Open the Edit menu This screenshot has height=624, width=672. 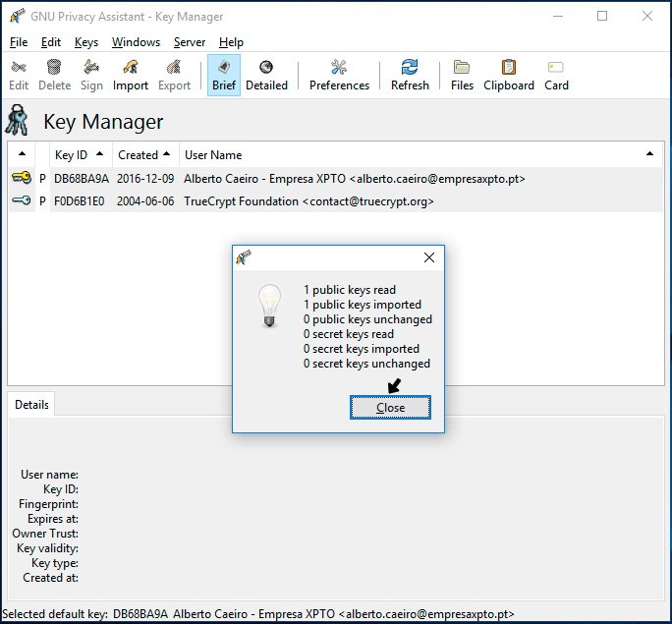[50, 42]
